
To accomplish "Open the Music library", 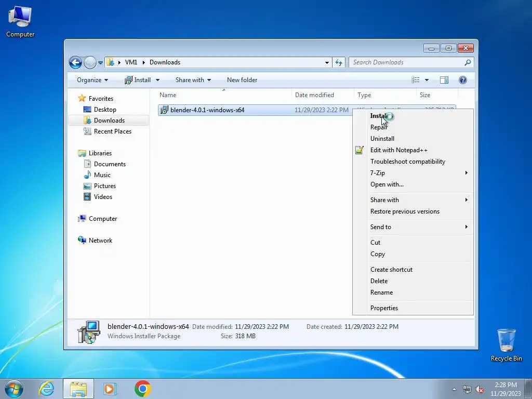I will [102, 175].
